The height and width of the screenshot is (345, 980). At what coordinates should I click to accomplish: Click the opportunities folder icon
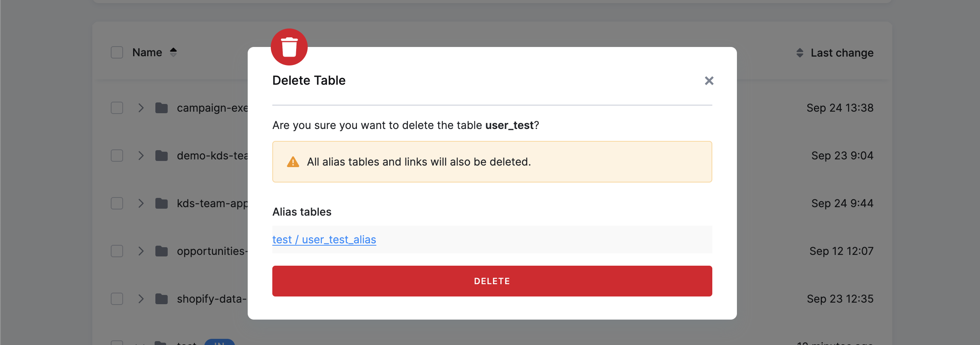(x=162, y=251)
